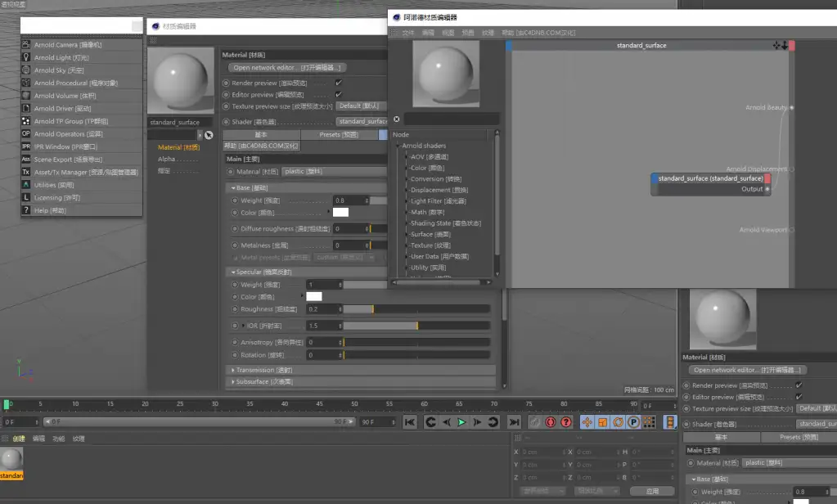Toggle the Editor preview checkbox in right attribute panel

coord(799,397)
